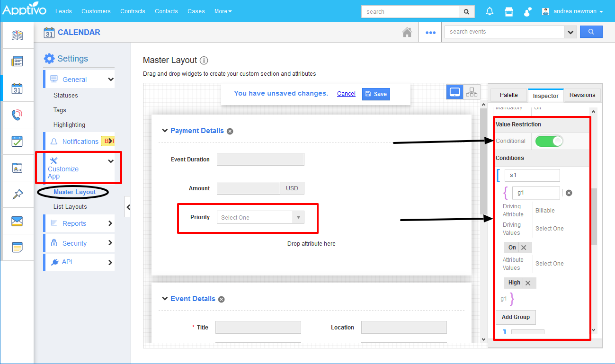Viewport: 615px width, 364px height.
Task: Click the Cancel link
Action: click(346, 94)
